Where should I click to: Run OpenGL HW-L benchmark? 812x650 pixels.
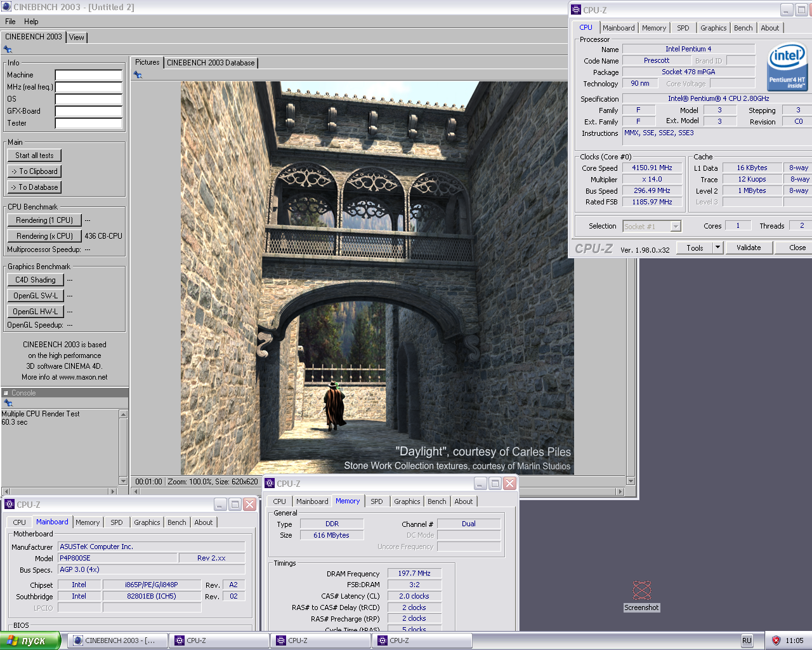click(36, 312)
